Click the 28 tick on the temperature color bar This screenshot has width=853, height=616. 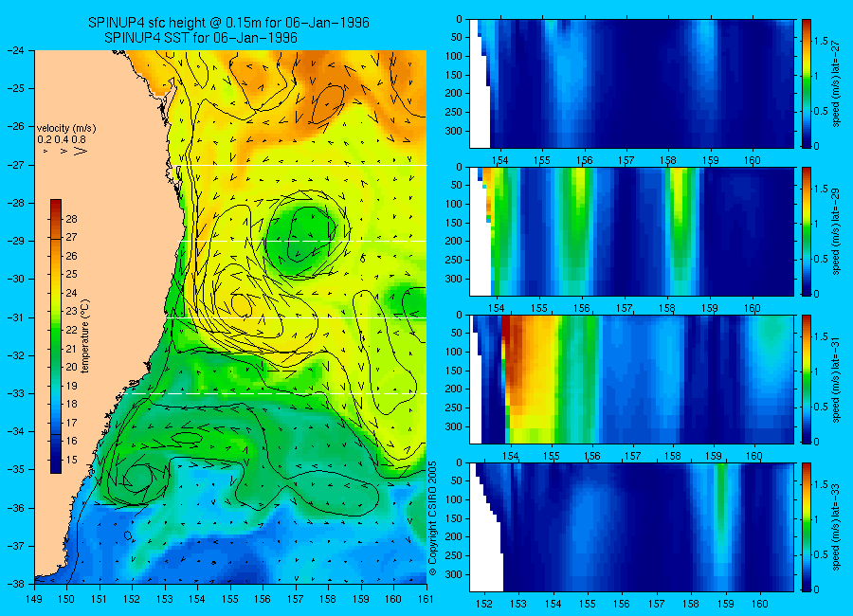pos(71,219)
